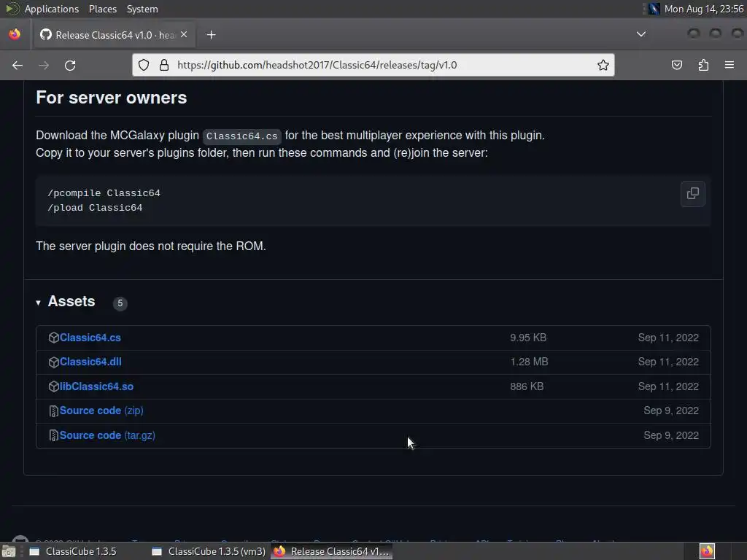The height and width of the screenshot is (560, 747).
Task: Select the Release Classic64 v1.0 browser tab
Action: (x=113, y=35)
